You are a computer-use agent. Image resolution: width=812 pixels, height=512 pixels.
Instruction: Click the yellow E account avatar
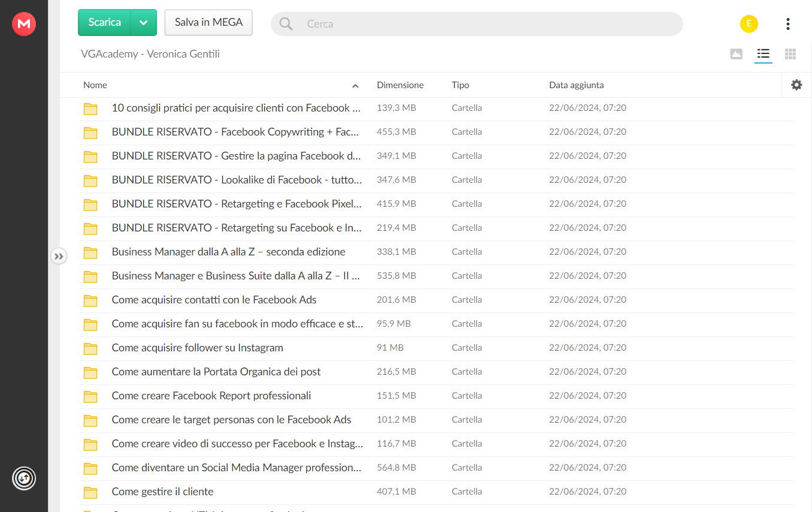click(x=748, y=24)
